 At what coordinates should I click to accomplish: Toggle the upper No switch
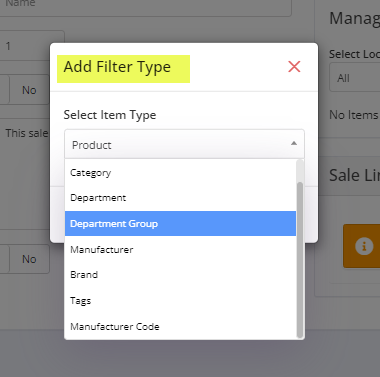[x=29, y=90]
